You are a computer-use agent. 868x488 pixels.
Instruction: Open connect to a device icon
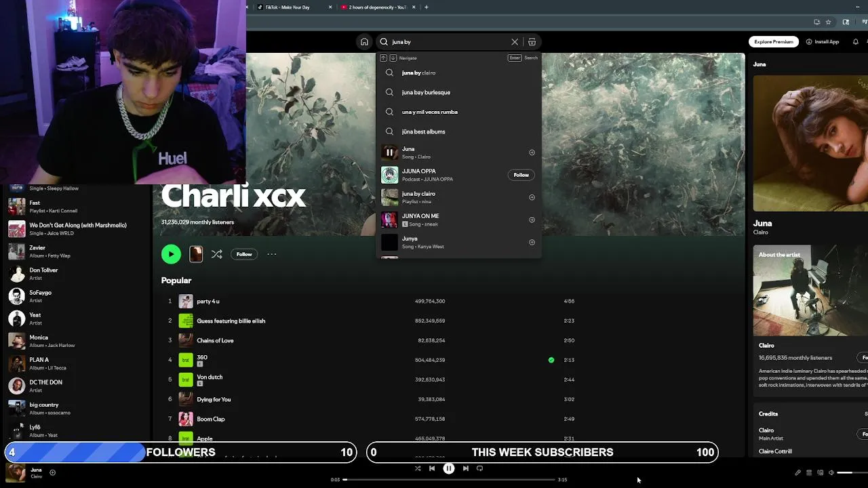820,472
